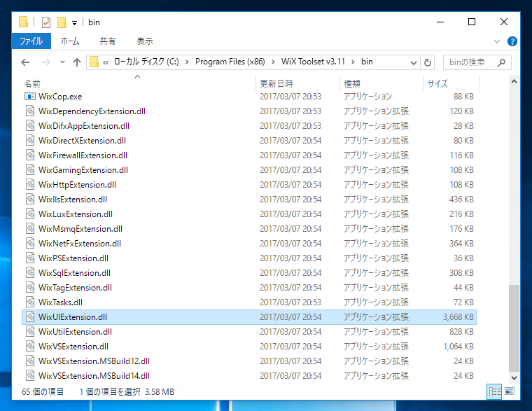Select the WixVSExtension.dll file name
The width and height of the screenshot is (532, 411).
[x=73, y=346]
